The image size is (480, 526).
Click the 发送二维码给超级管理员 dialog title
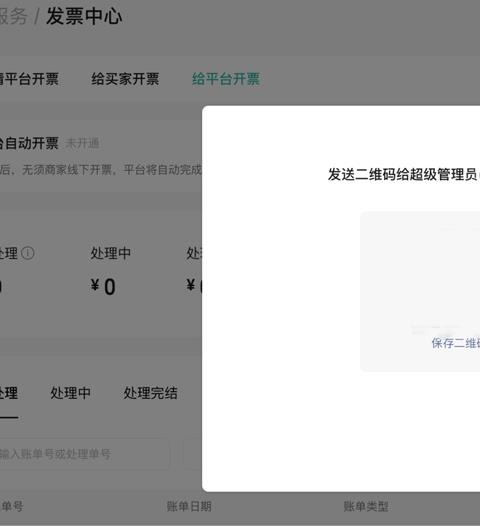pyautogui.click(x=404, y=174)
